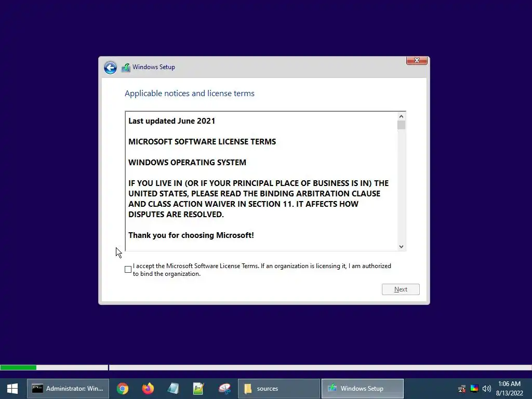Go back with the blue arrow button
532x399 pixels.
pos(110,68)
